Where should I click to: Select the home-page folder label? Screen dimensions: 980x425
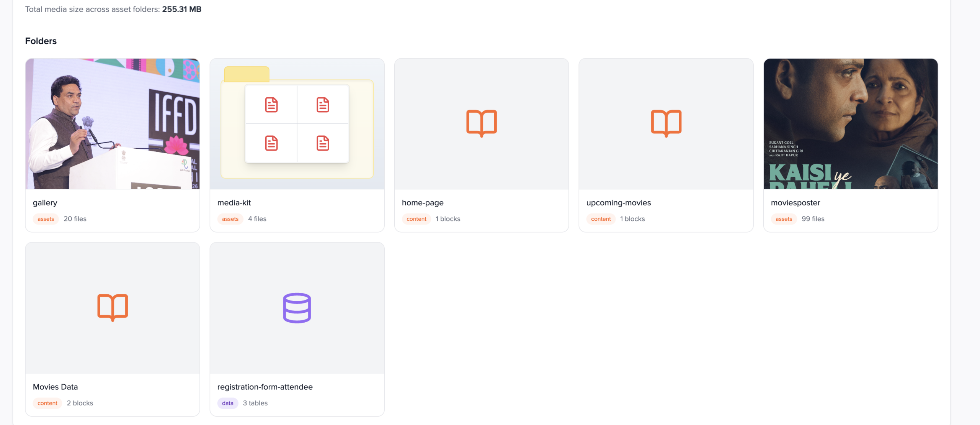[x=422, y=203]
